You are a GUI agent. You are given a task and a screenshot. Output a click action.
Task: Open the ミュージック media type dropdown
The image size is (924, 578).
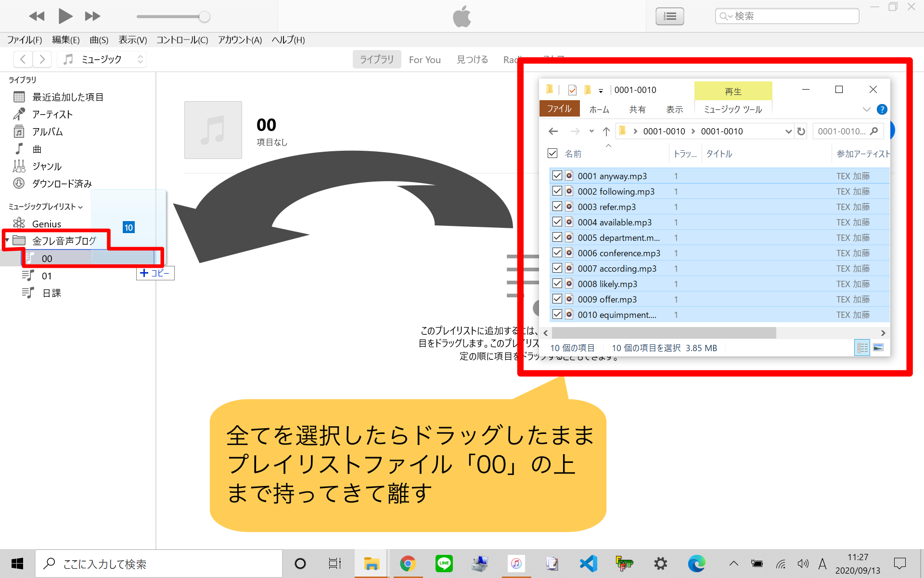[102, 59]
